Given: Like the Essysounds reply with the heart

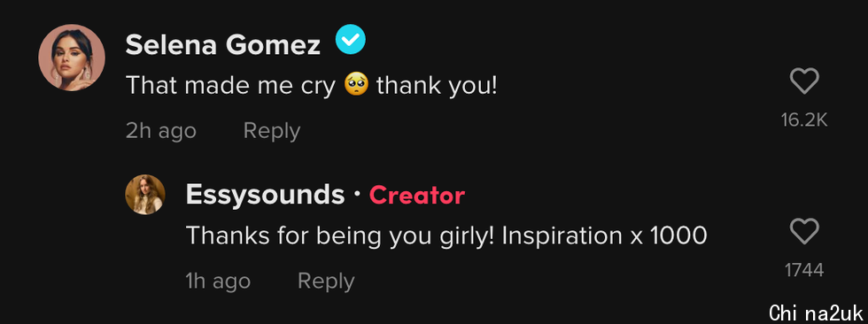Looking at the screenshot, I should [804, 231].
